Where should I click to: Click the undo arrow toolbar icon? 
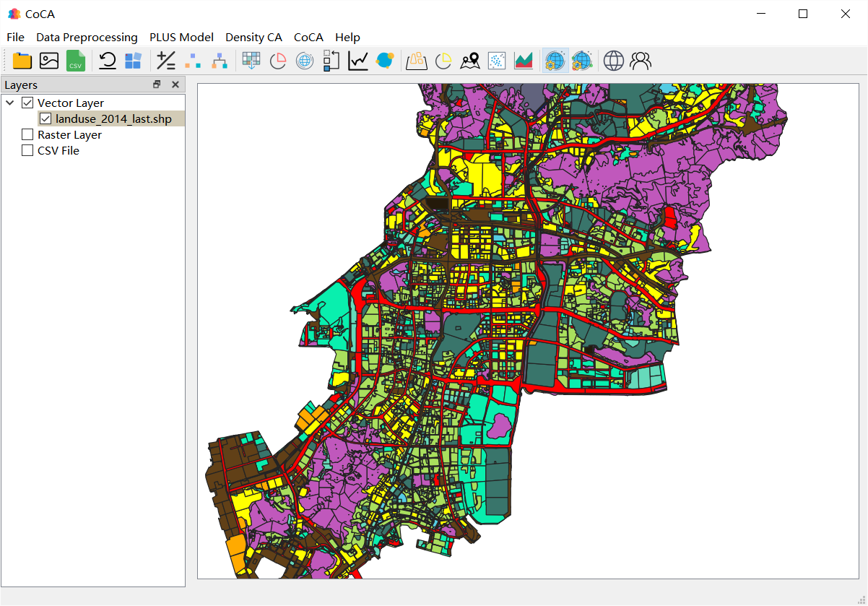point(108,61)
